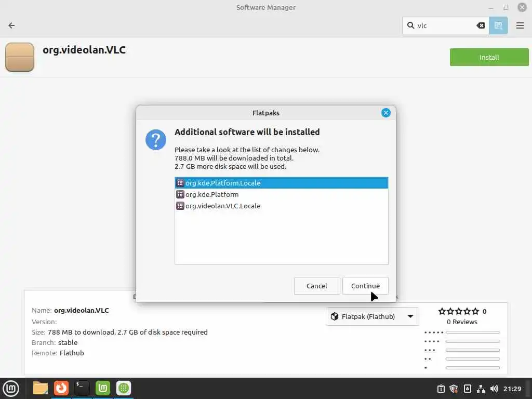Click the 21:29 clock
The width and height of the screenshot is (532, 399).
512,389
